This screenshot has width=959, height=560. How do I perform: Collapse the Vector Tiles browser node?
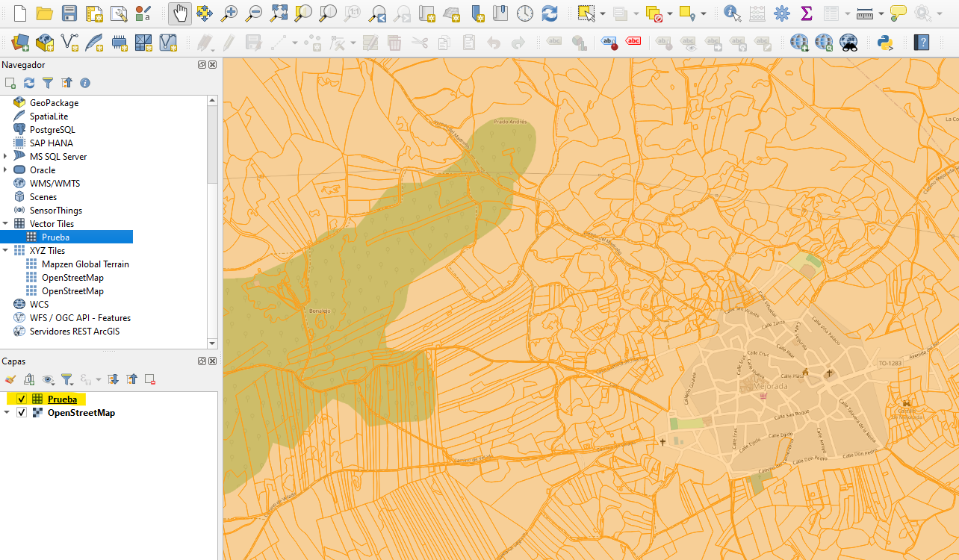pyautogui.click(x=5, y=224)
